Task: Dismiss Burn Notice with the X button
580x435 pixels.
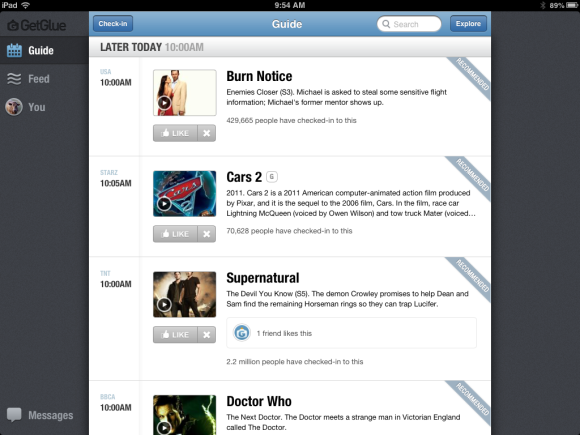Action: 207,133
